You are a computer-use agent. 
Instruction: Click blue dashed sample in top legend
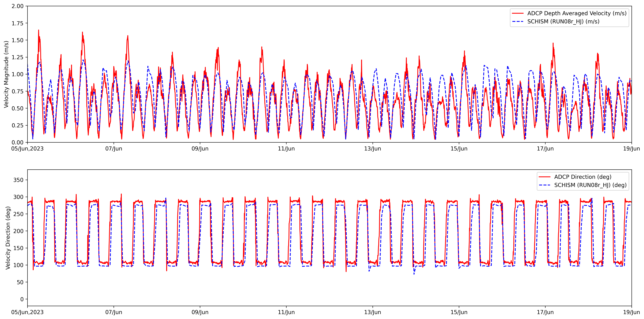517,21
